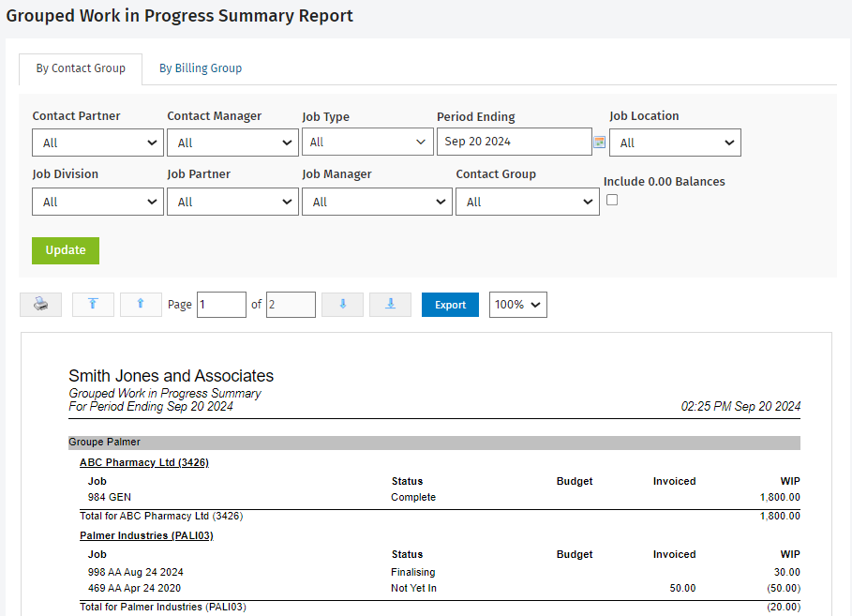
Task: Change the 100% zoom level dropdown
Action: click(517, 305)
